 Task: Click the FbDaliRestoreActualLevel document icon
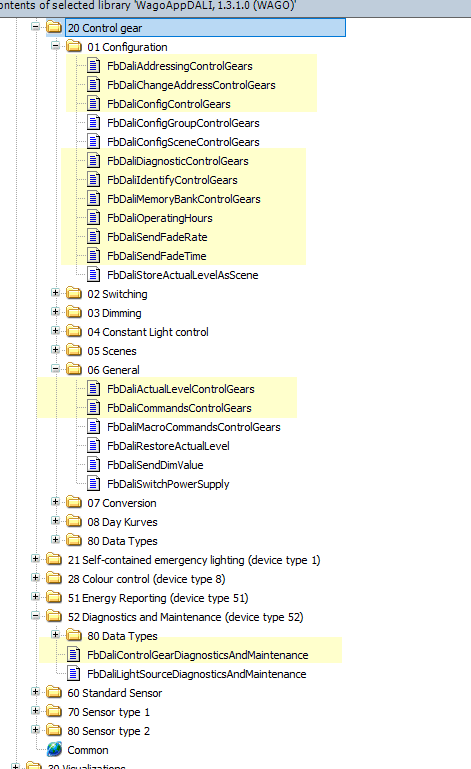[x=94, y=446]
